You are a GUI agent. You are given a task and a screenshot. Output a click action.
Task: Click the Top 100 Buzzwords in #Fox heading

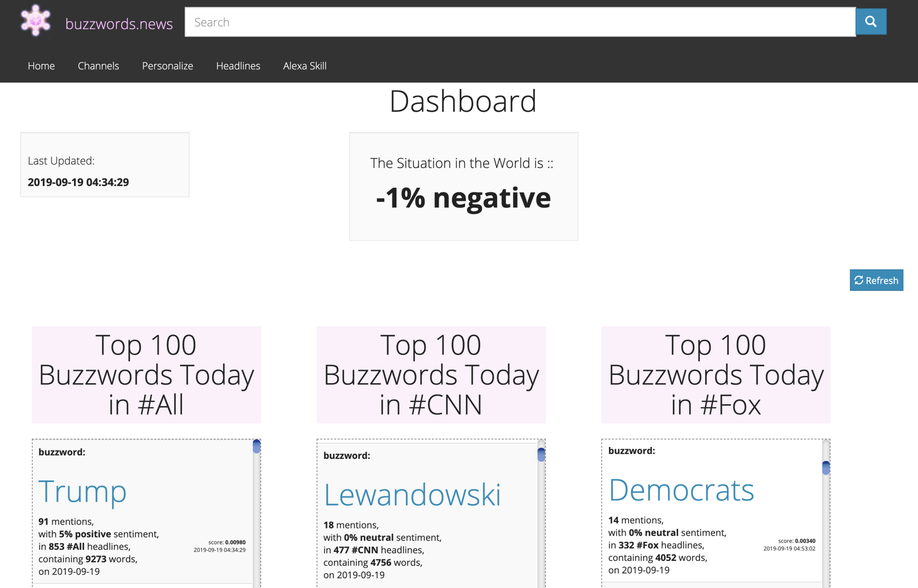[x=715, y=375]
